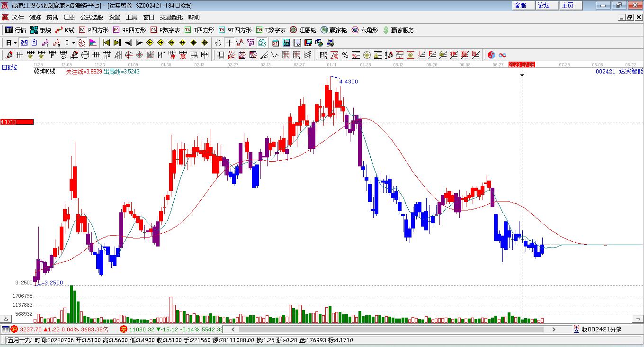Select the red grid square tool
644x347 pixels.
(286, 55)
